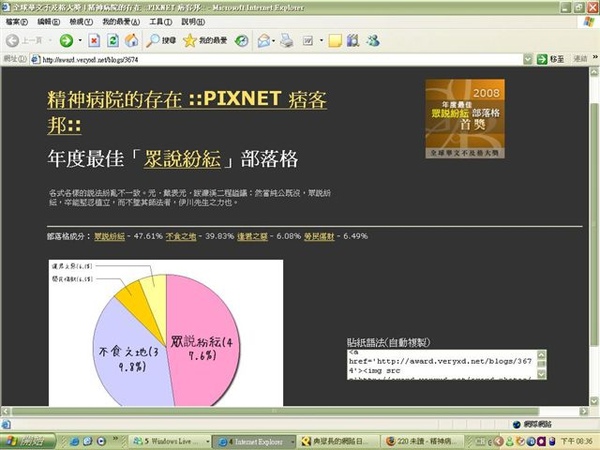Screen dimensions: 600x450
Task: Open the dropdown arrow next to Forward button
Action: tap(80, 40)
